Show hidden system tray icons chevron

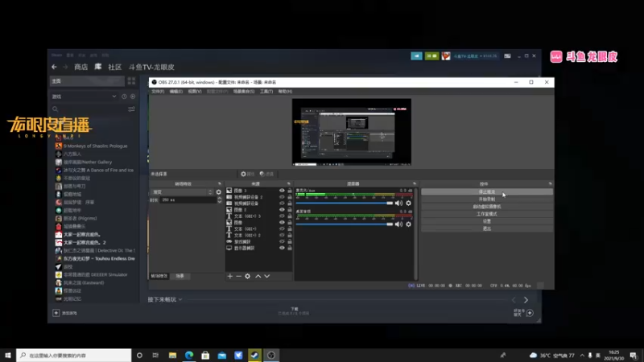click(x=582, y=355)
